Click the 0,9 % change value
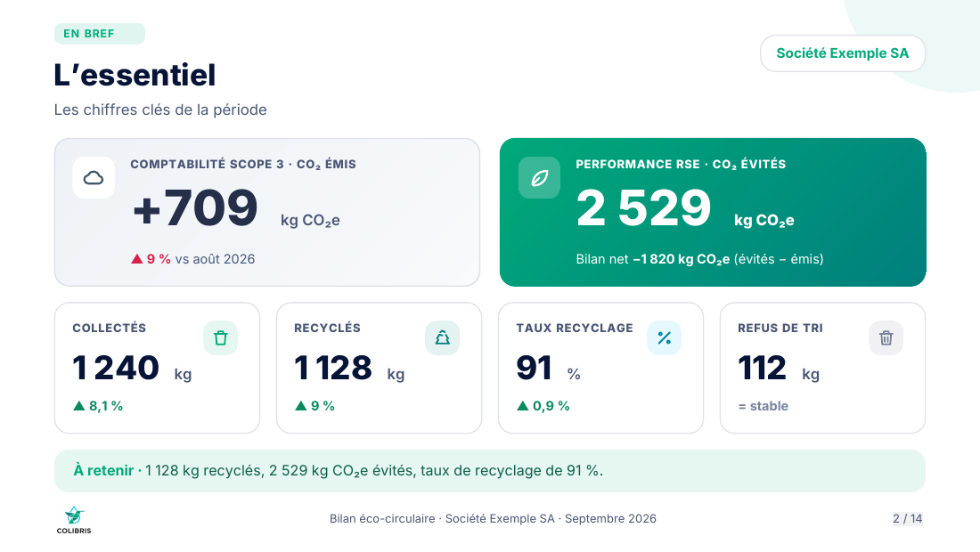 tap(551, 406)
